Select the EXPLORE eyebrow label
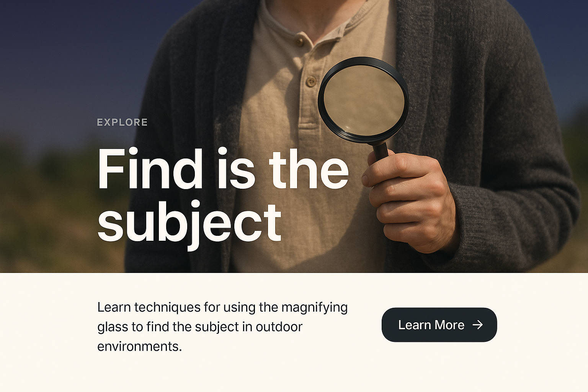Image resolution: width=588 pixels, height=392 pixels. click(x=122, y=122)
